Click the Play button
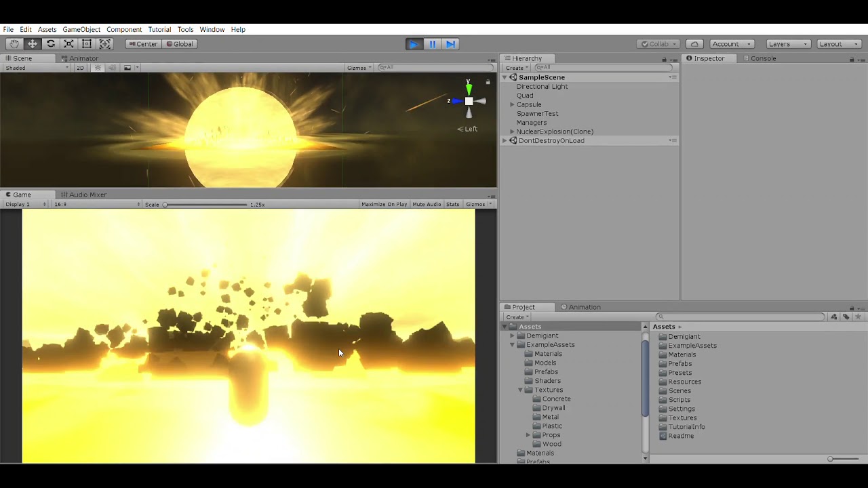The width and height of the screenshot is (868, 488). coord(414,44)
